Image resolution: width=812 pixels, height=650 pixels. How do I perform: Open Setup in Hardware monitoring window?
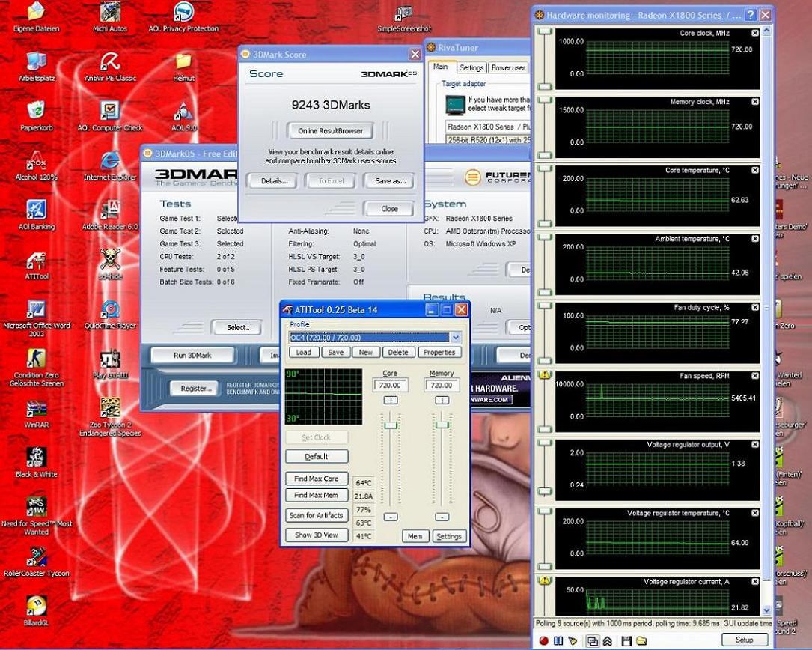(x=744, y=640)
